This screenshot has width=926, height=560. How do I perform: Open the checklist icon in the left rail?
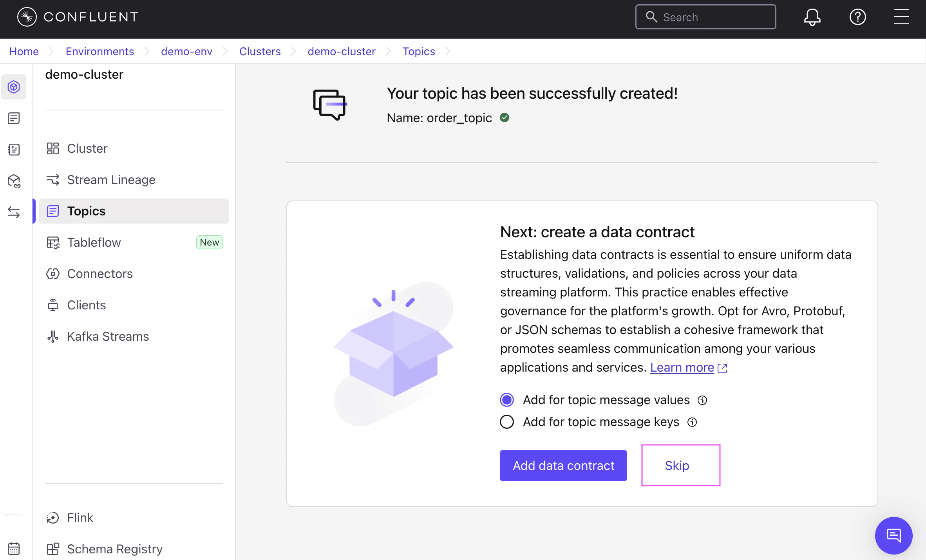pos(14,150)
